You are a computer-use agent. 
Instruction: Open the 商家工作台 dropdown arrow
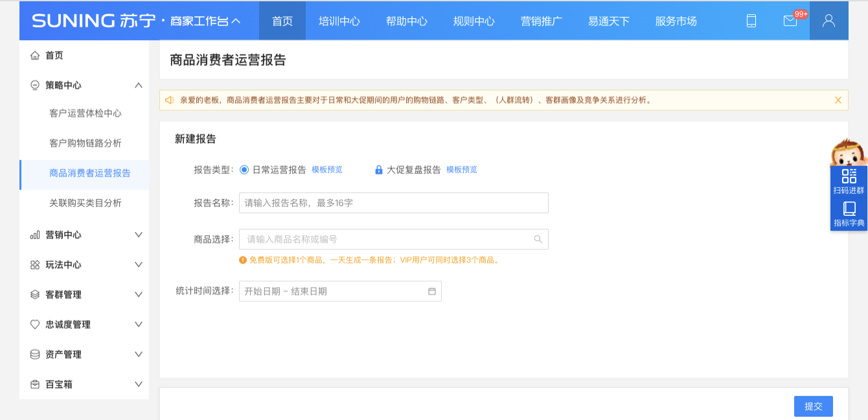coord(236,21)
